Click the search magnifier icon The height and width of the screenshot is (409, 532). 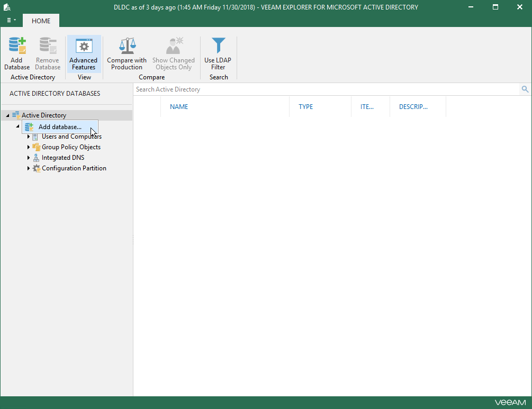point(525,89)
